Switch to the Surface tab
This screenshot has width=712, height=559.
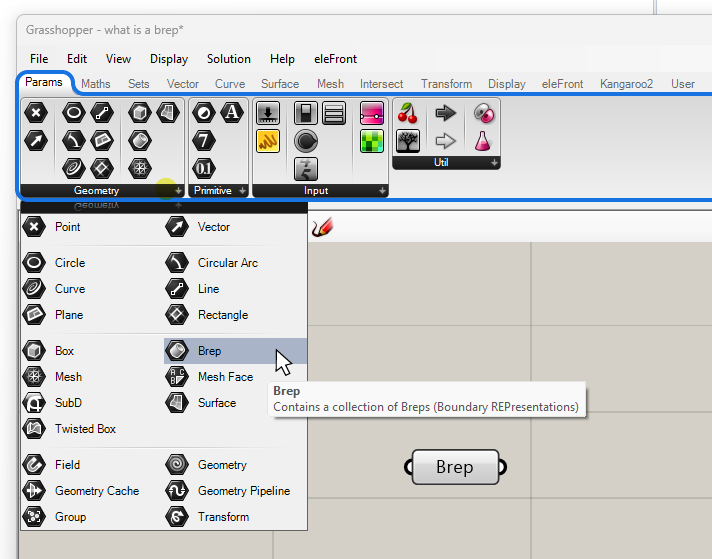pos(280,84)
